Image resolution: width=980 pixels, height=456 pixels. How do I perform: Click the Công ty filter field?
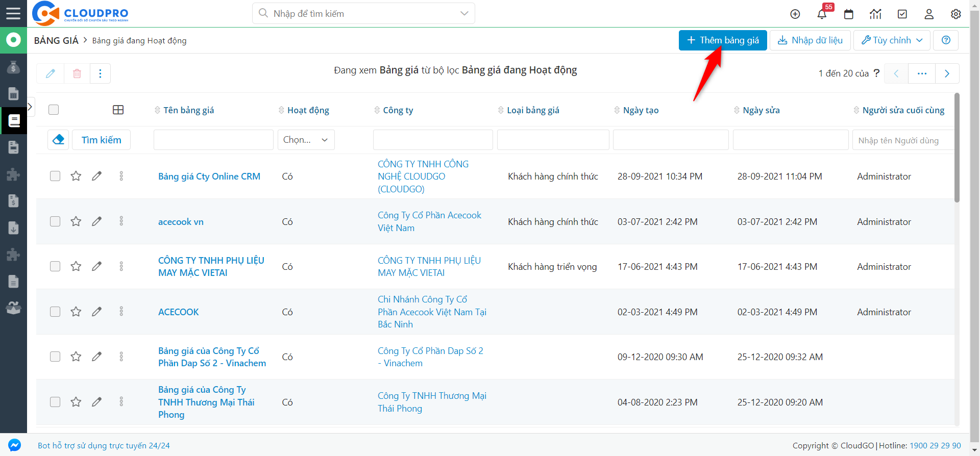coord(433,139)
